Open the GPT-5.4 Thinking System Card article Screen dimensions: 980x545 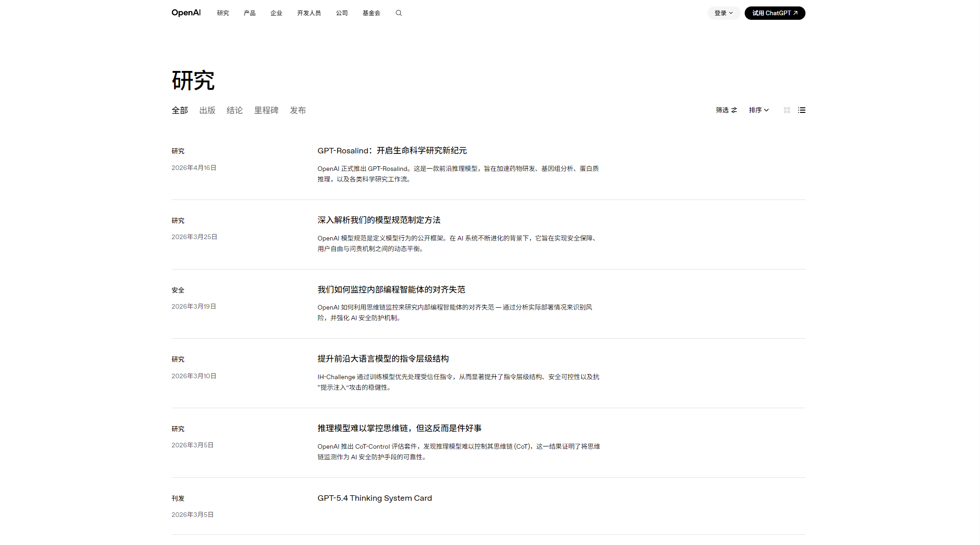coord(374,498)
